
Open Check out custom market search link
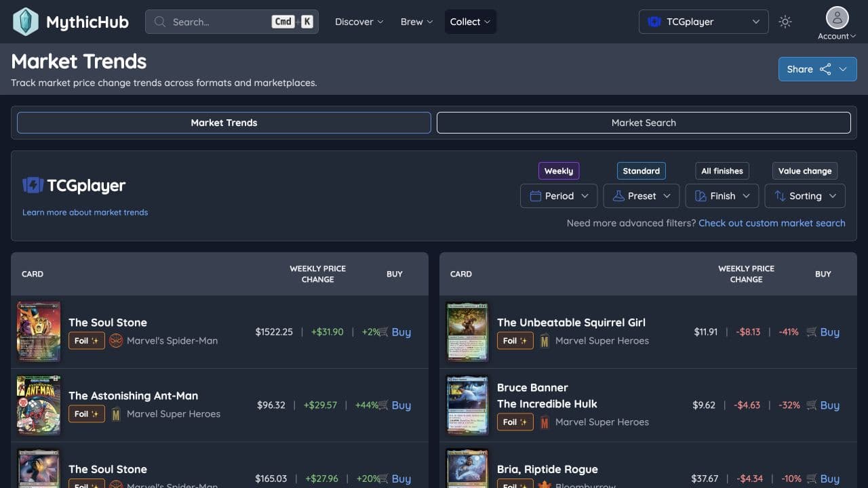772,223
